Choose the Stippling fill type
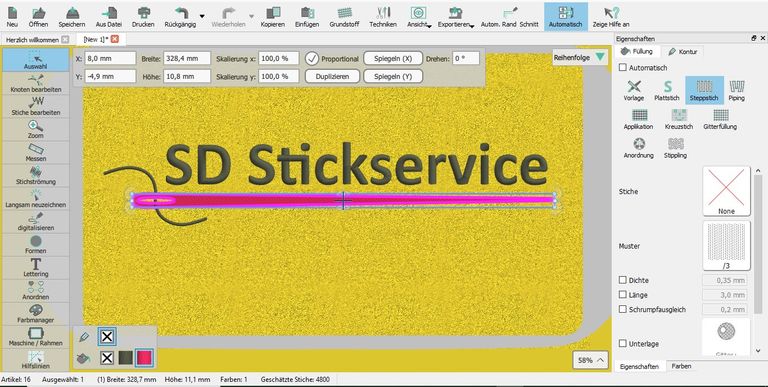 (x=675, y=148)
